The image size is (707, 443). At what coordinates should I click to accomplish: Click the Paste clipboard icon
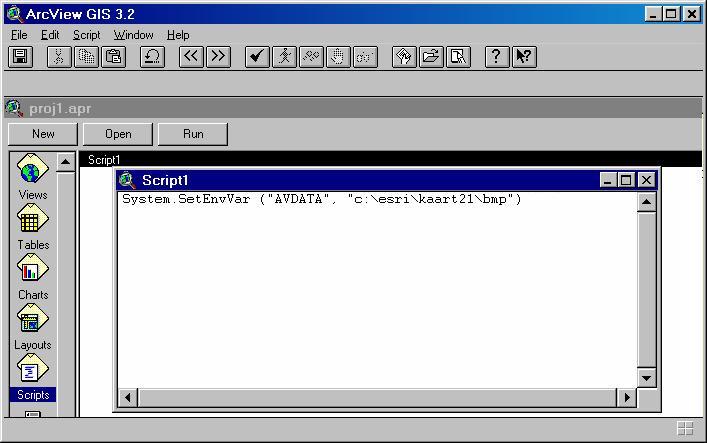pyautogui.click(x=114, y=57)
